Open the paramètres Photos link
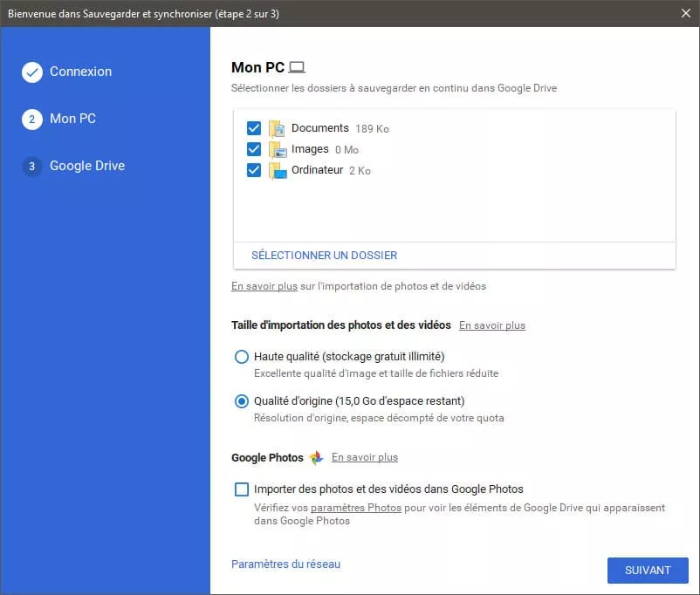Viewport: 700px width, 595px height. 356,508
